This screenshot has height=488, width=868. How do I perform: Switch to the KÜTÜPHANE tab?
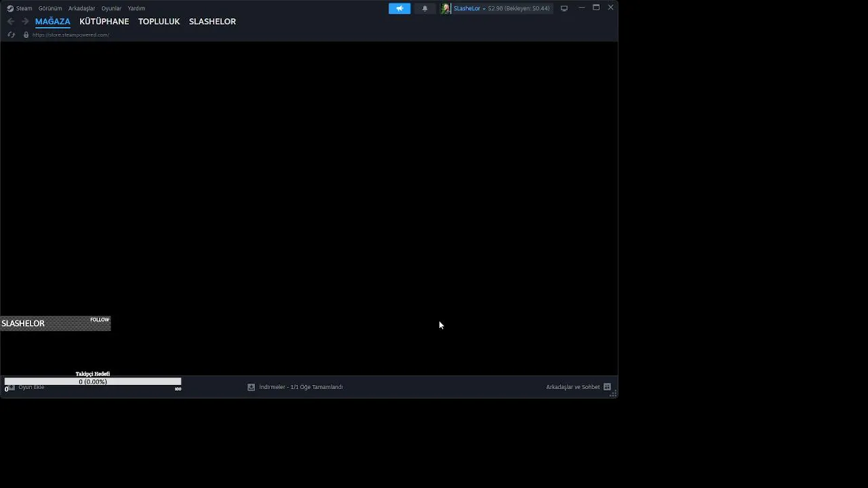pyautogui.click(x=104, y=21)
